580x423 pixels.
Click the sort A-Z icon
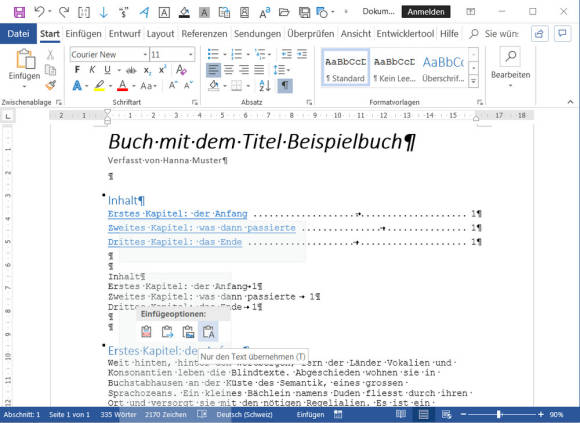[265, 86]
